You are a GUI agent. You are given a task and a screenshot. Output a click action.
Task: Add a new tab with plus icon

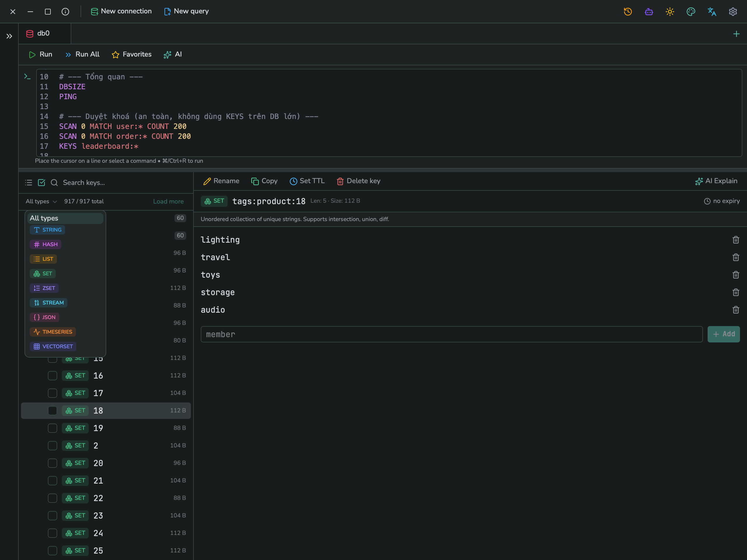tap(736, 34)
